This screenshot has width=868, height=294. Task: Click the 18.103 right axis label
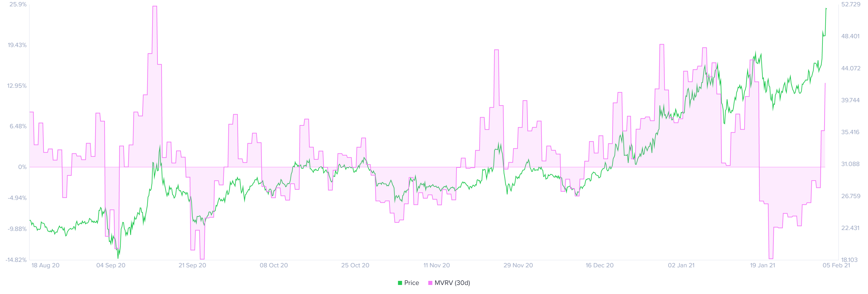pyautogui.click(x=849, y=260)
